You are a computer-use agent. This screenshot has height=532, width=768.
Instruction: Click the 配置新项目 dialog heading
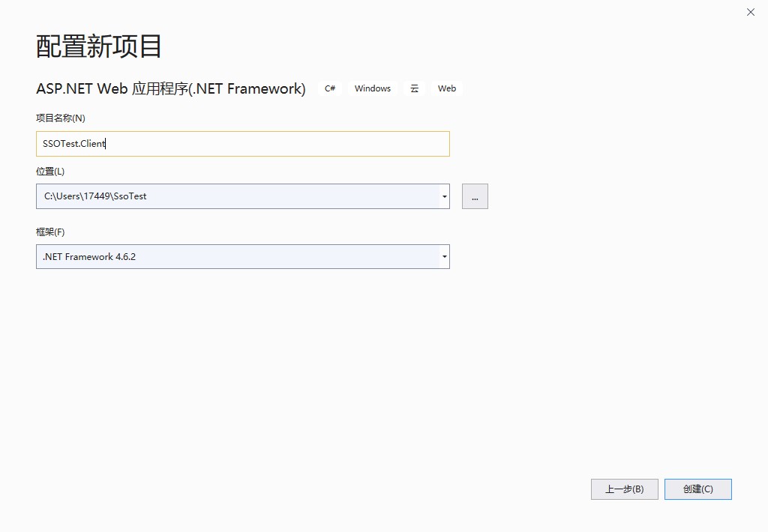click(x=99, y=46)
